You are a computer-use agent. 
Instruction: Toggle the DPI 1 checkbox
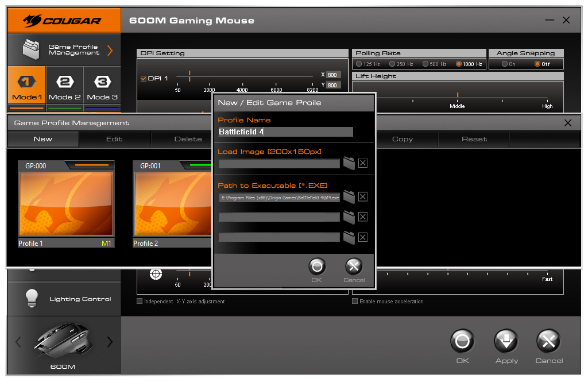(144, 79)
